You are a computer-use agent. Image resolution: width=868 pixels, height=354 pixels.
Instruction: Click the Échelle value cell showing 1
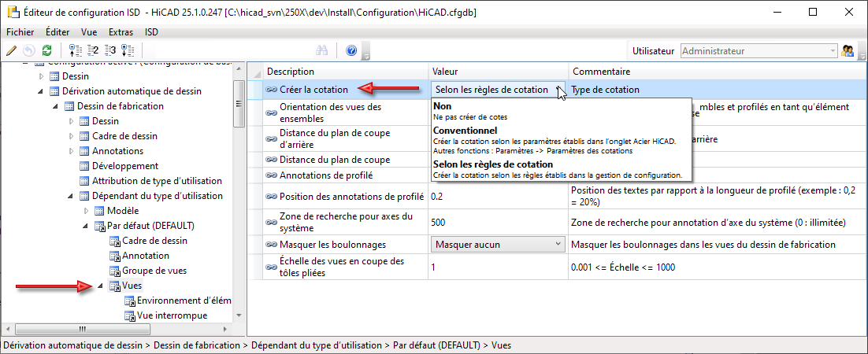[x=499, y=267]
